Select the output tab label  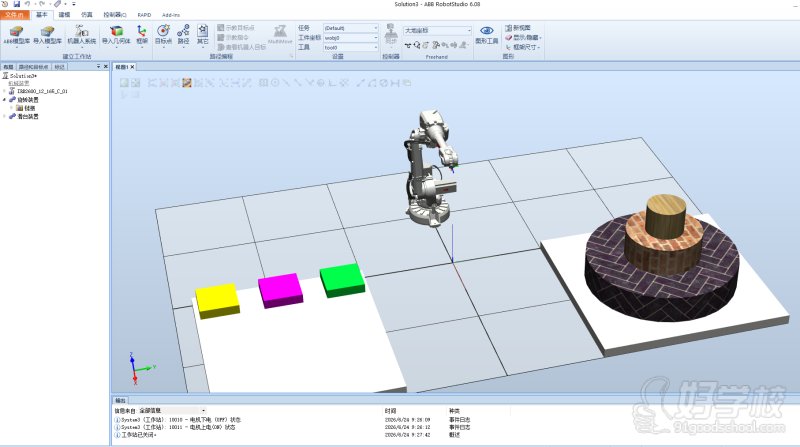[120, 401]
